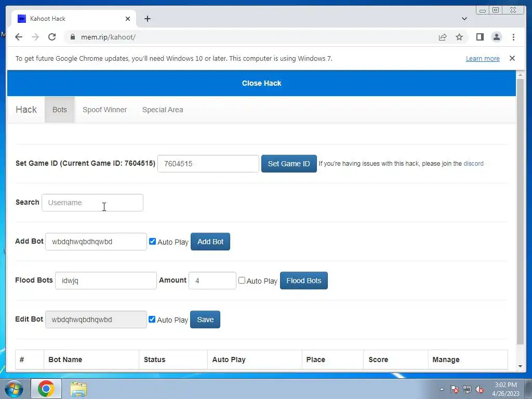Switch to the Spoof Winner tab

click(x=104, y=110)
